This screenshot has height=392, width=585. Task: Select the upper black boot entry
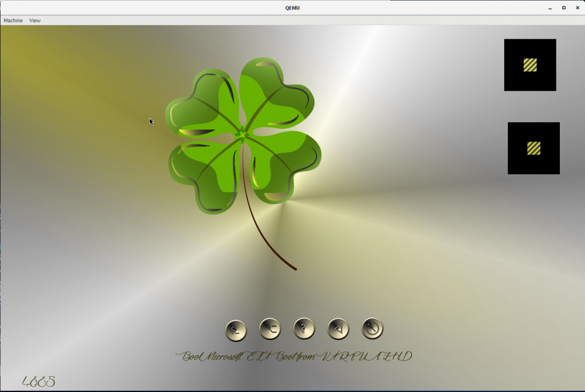[x=530, y=65]
